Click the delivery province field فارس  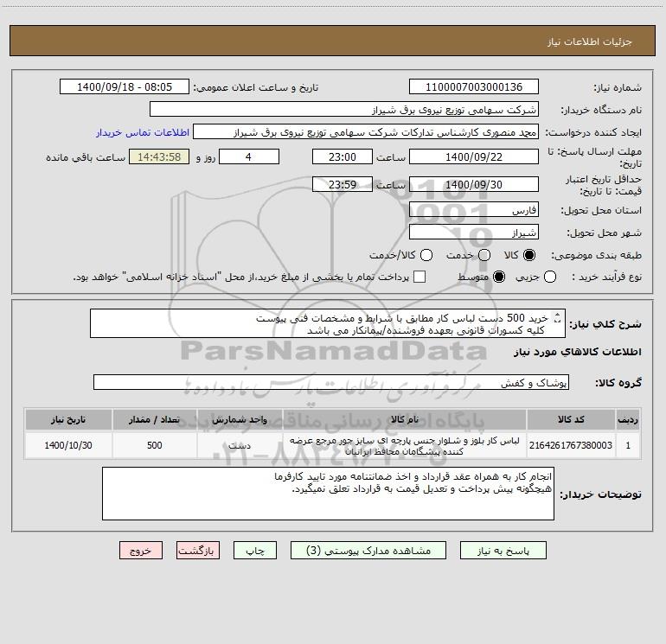[x=474, y=209]
